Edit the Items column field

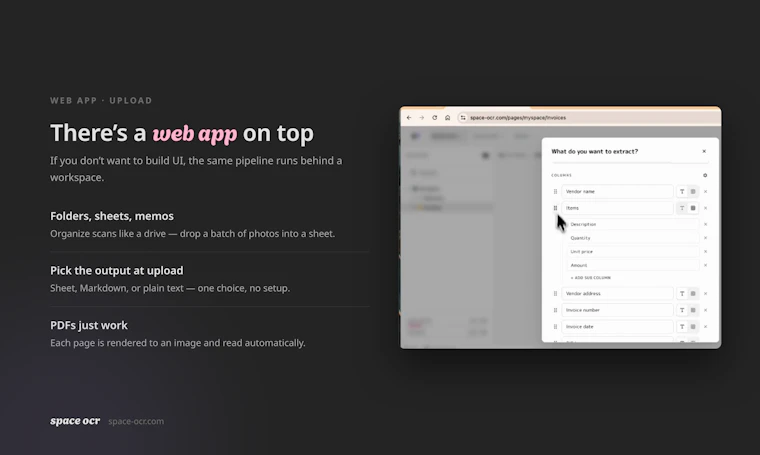[x=618, y=208]
